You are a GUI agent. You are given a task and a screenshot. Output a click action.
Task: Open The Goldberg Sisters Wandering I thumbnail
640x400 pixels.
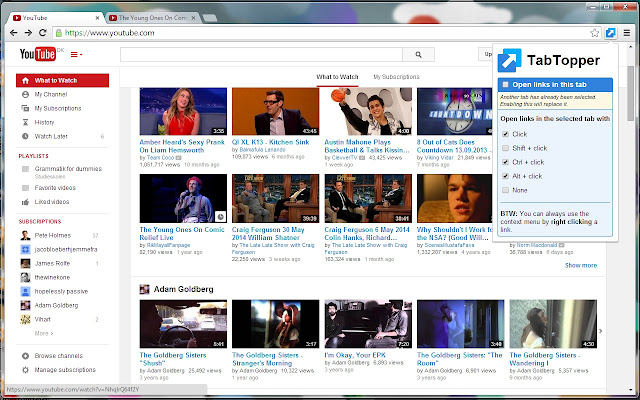(x=553, y=324)
